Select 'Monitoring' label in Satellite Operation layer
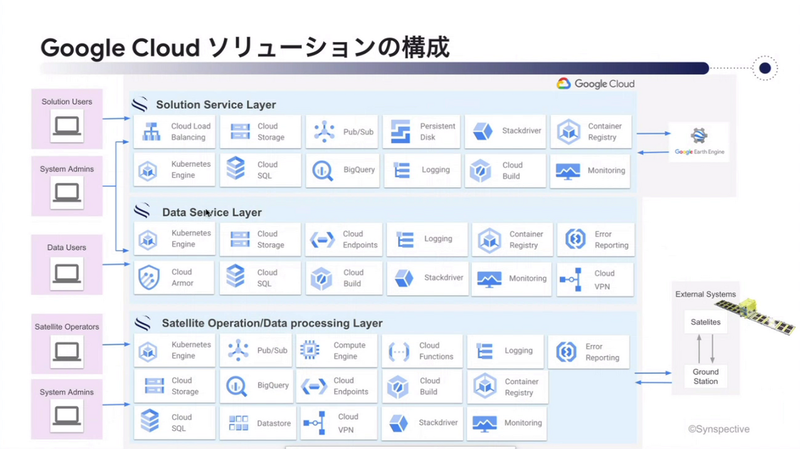 (523, 422)
